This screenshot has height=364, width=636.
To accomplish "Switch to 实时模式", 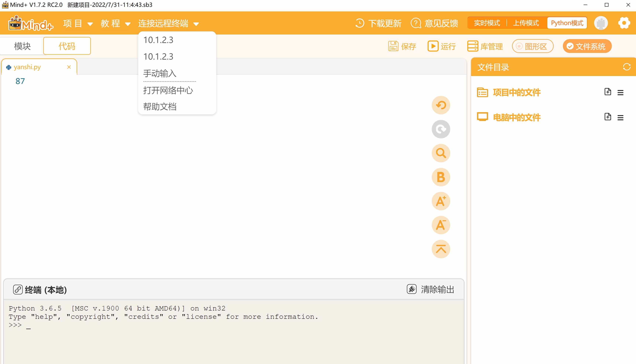I will click(487, 23).
